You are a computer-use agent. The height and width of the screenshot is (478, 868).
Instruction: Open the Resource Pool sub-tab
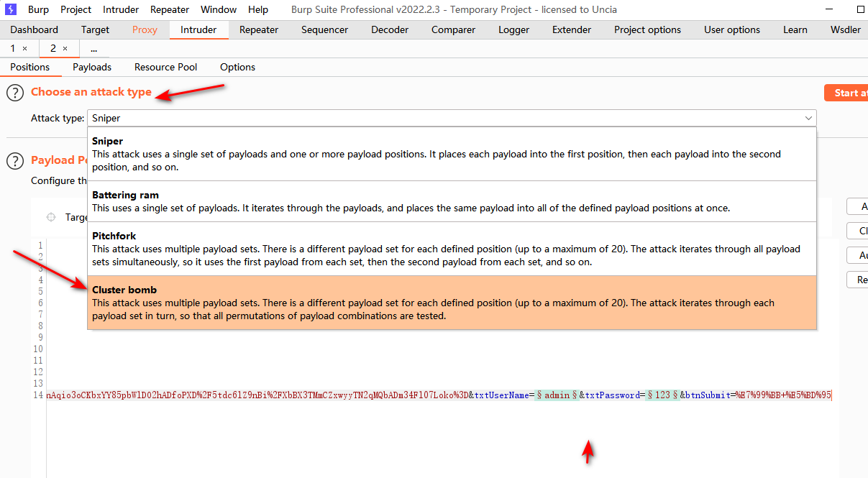pyautogui.click(x=165, y=67)
